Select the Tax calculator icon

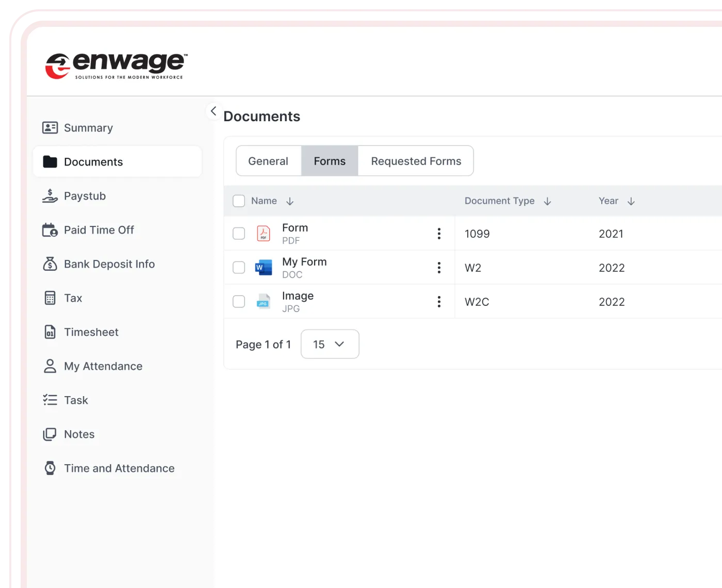pyautogui.click(x=50, y=298)
